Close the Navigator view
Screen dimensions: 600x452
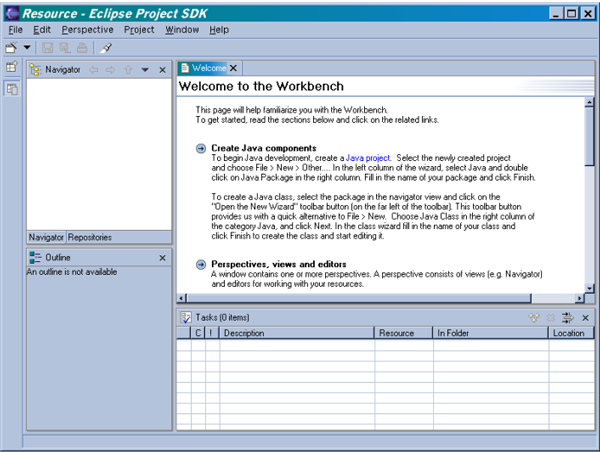[x=163, y=70]
